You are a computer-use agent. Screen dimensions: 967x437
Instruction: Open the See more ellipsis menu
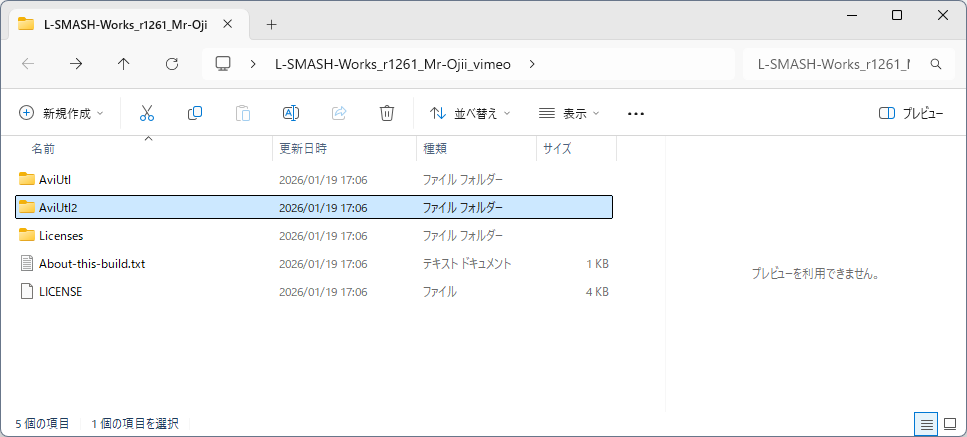coord(635,113)
